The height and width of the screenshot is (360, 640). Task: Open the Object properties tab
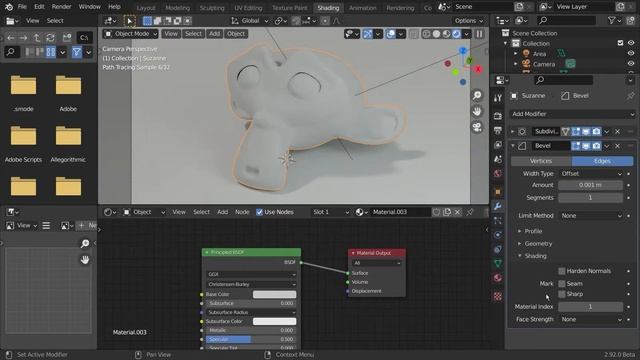(498, 191)
